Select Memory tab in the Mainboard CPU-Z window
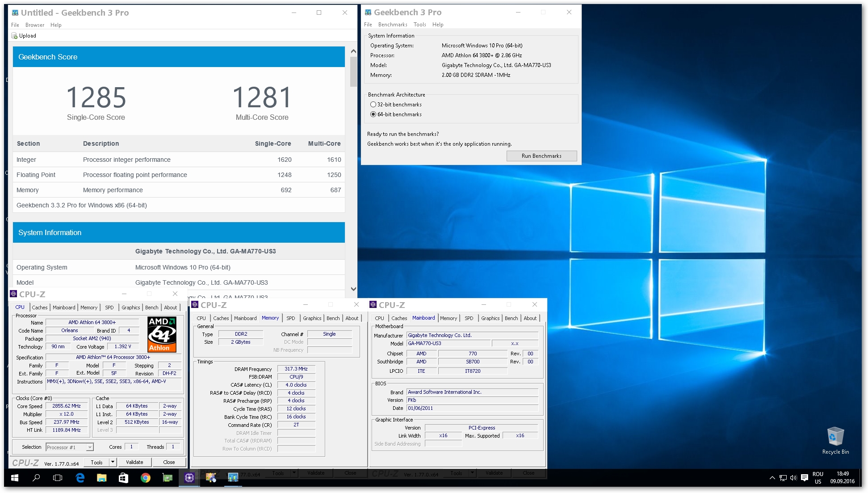 449,318
